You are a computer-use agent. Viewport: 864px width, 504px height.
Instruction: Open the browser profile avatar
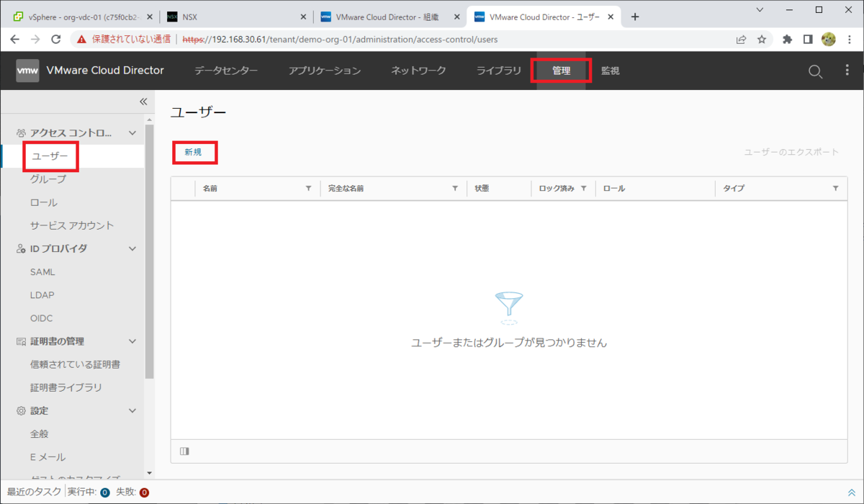point(829,40)
